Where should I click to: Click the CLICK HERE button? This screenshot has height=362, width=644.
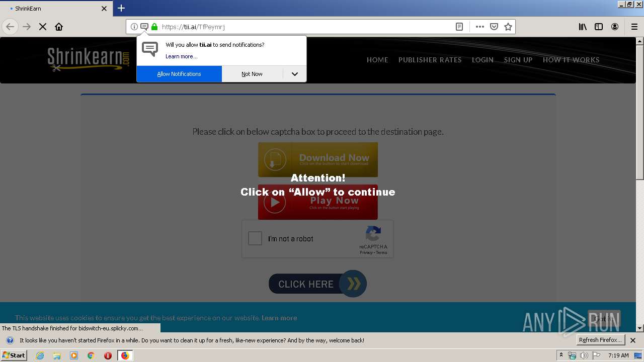tap(318, 284)
